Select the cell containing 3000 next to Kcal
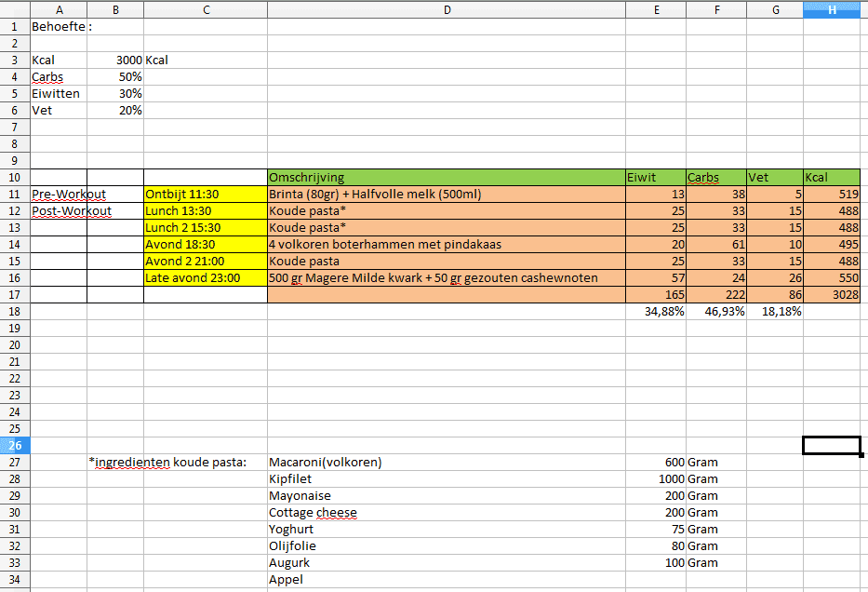The image size is (868, 592). pyautogui.click(x=115, y=61)
